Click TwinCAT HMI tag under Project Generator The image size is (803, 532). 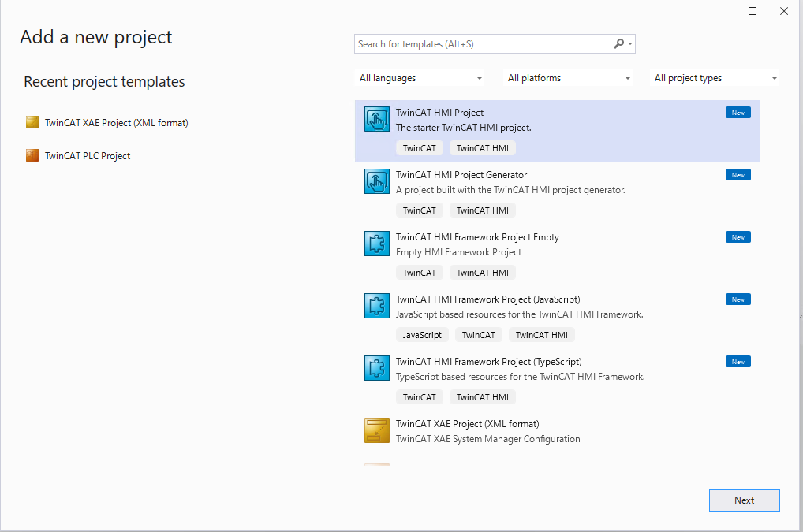[483, 210]
